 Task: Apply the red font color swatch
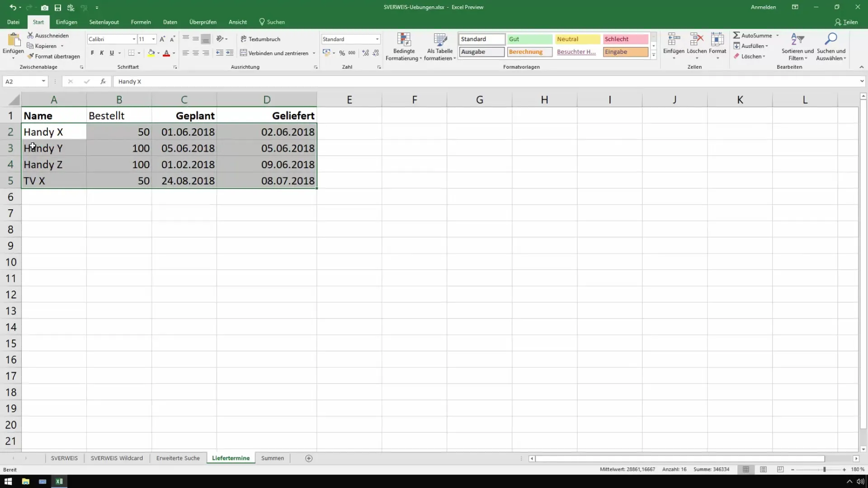(x=166, y=53)
